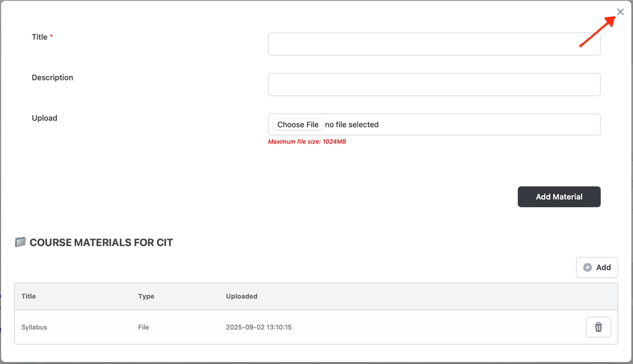Click the Maximum file size 1024MB note
The width and height of the screenshot is (633, 364).
[307, 142]
